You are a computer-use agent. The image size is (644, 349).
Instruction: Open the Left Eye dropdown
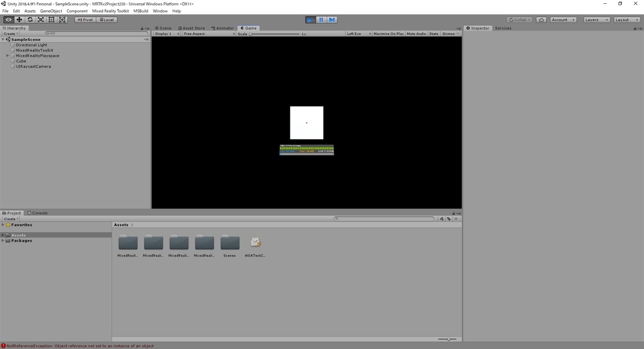click(358, 34)
